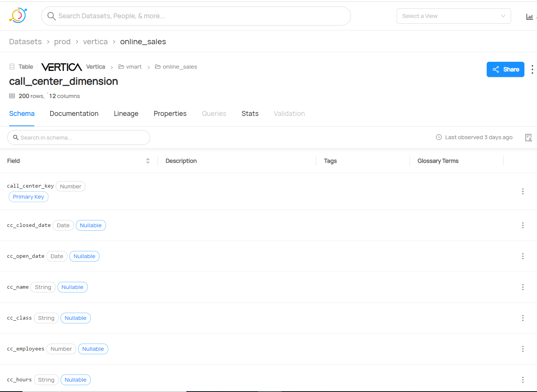The height and width of the screenshot is (392, 537).
Task: Open actions menu for call_center_key row
Action: pos(523,191)
